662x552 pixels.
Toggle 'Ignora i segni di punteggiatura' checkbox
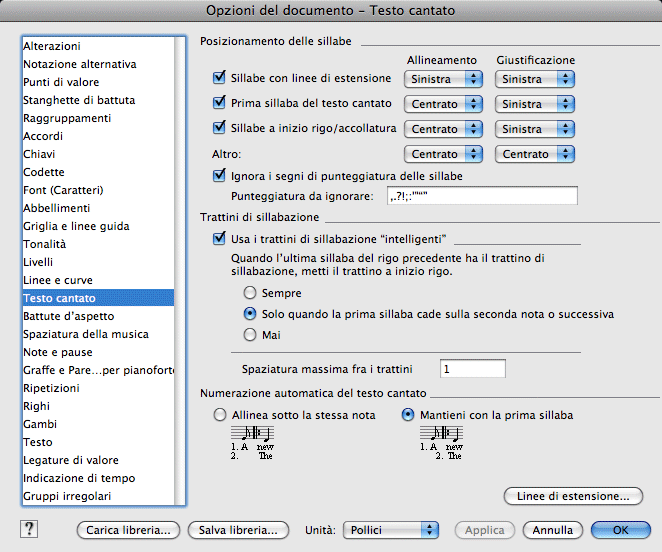221,175
